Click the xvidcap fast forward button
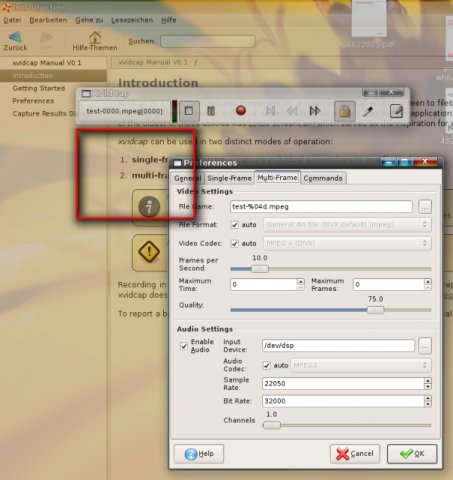 [315, 111]
